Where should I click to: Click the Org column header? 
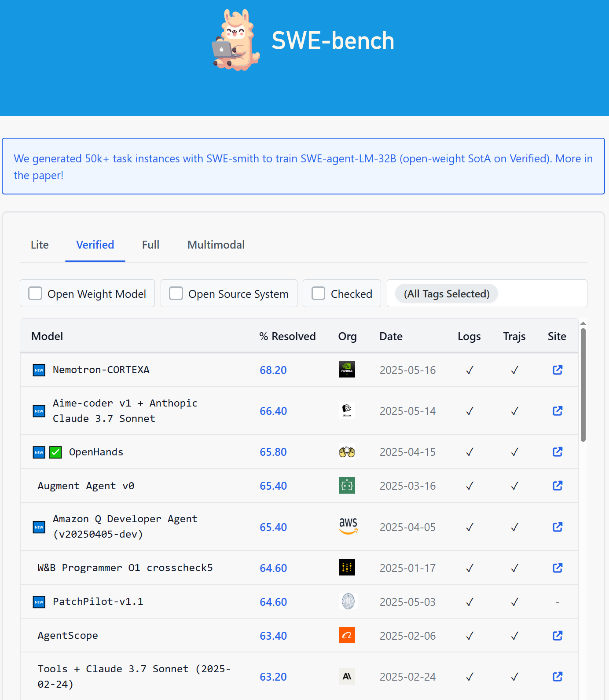tap(347, 336)
